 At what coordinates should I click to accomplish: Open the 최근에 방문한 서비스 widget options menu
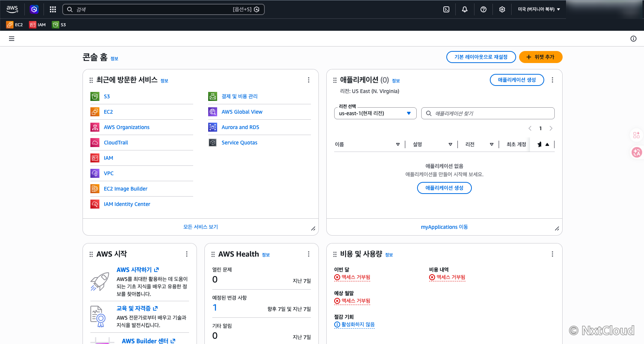[309, 80]
